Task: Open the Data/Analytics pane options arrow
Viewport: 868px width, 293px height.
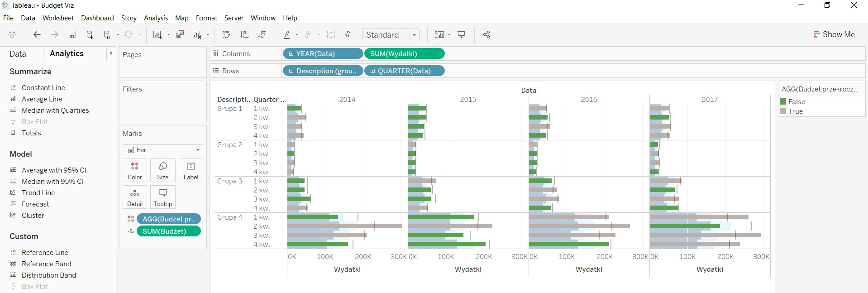Action: 111,53
